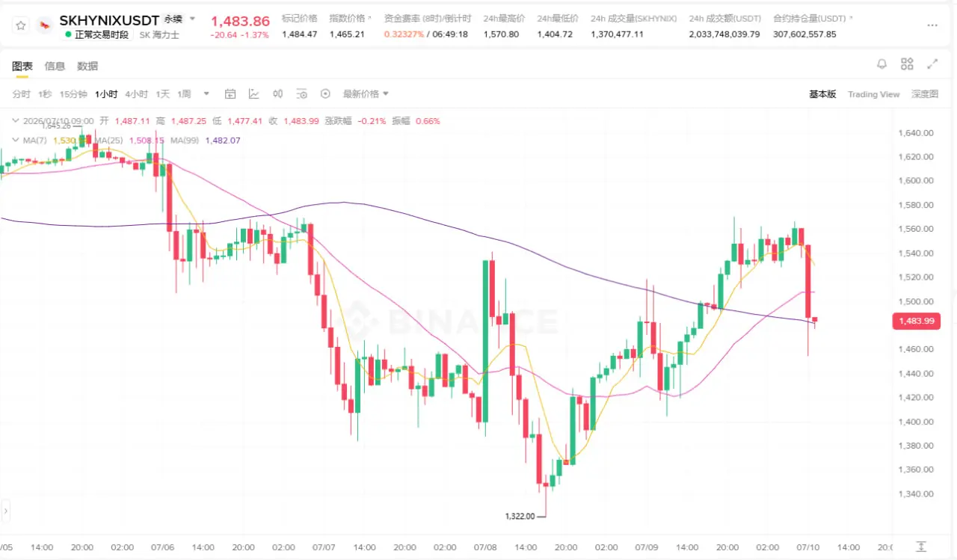Screen dimensions: 957x560
Task: Collapse the OHLC info row chevron
Action: click(x=16, y=120)
